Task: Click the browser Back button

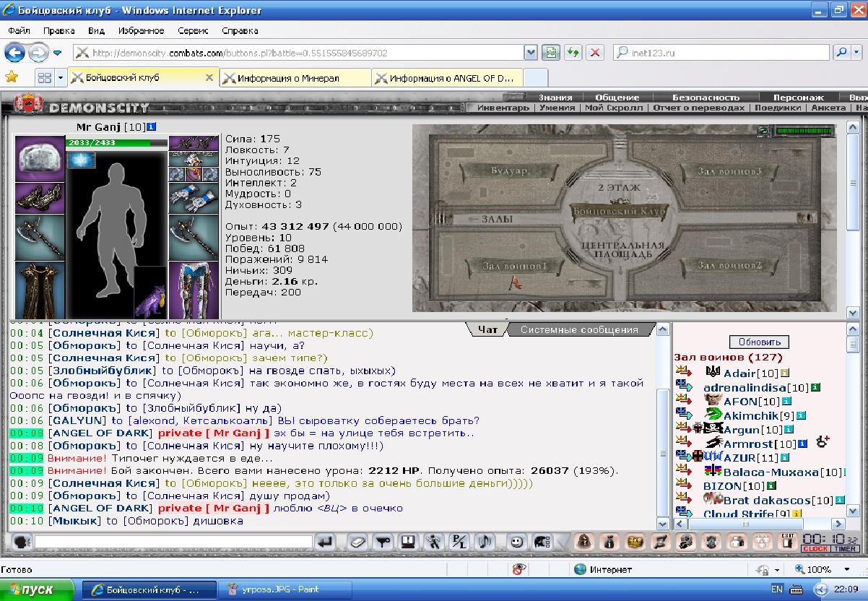Action: point(15,53)
